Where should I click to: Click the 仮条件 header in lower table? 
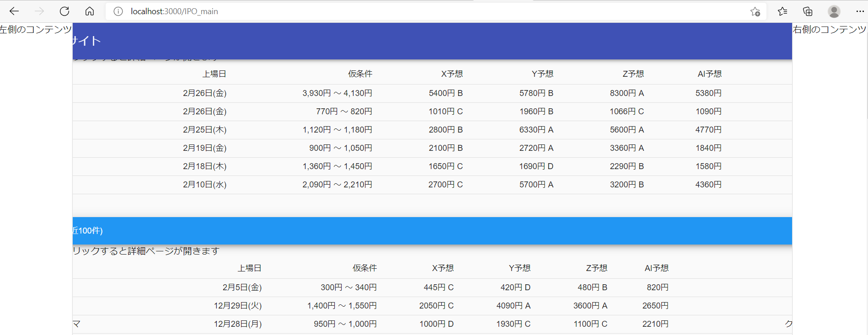coord(364,268)
